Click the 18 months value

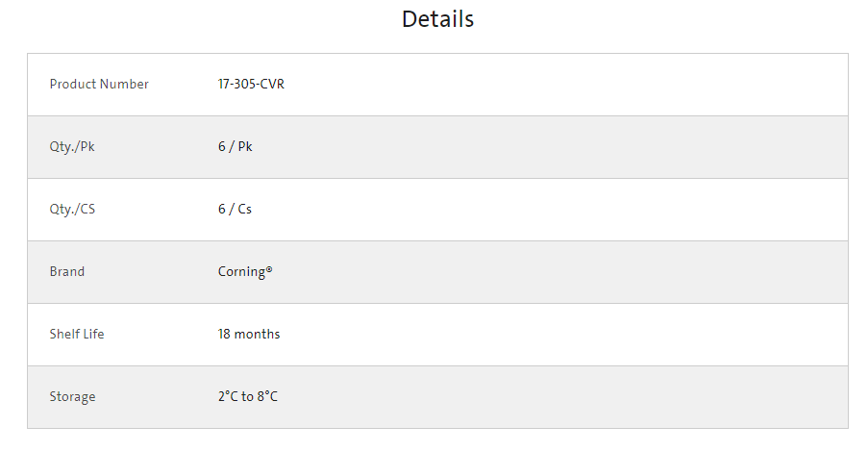[249, 334]
